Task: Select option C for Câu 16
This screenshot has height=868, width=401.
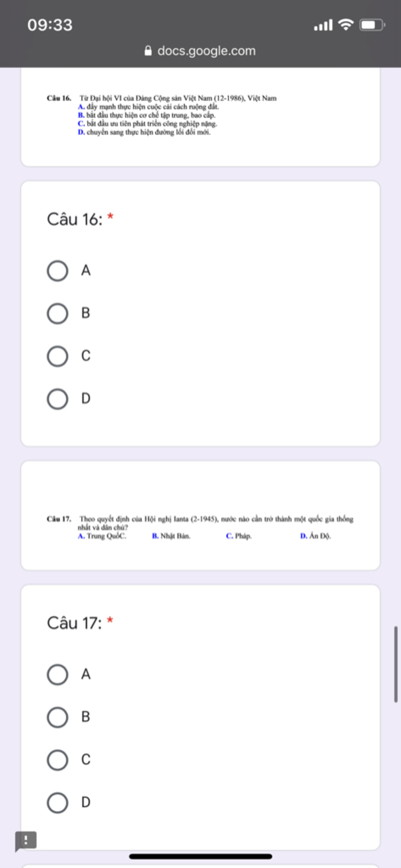Action: (x=58, y=356)
